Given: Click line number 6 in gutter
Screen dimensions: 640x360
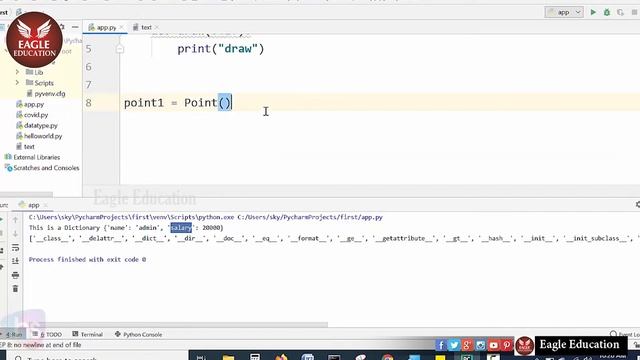Looking at the screenshot, I should (89, 67).
